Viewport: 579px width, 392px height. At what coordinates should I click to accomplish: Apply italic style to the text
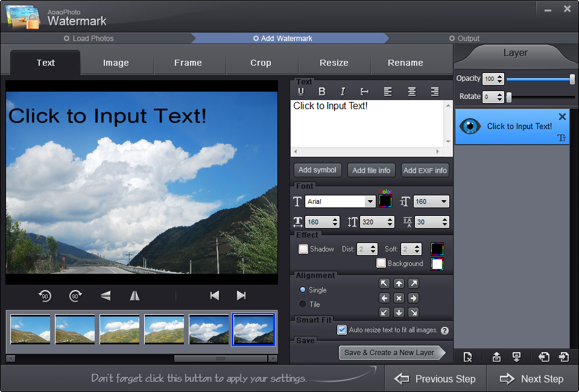(343, 91)
